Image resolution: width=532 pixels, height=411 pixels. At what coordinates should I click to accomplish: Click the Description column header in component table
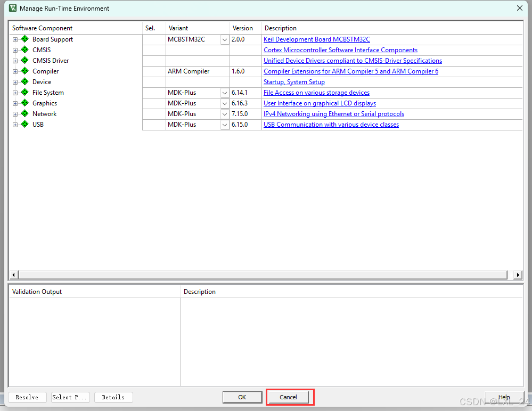tap(392, 28)
